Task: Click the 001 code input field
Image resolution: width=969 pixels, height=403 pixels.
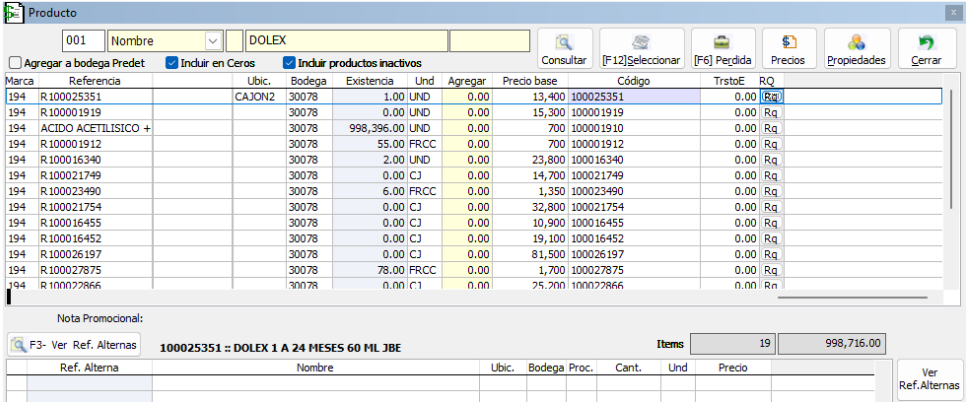Action: 83,41
